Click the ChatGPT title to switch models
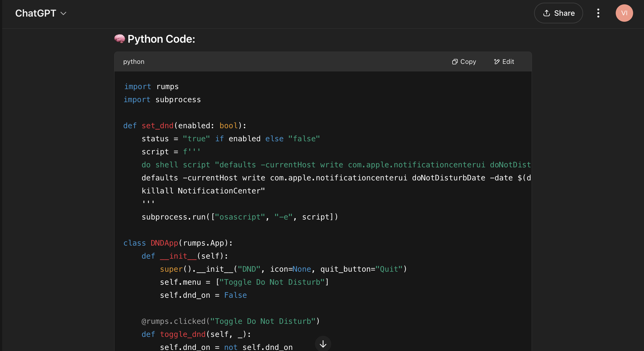 36,13
